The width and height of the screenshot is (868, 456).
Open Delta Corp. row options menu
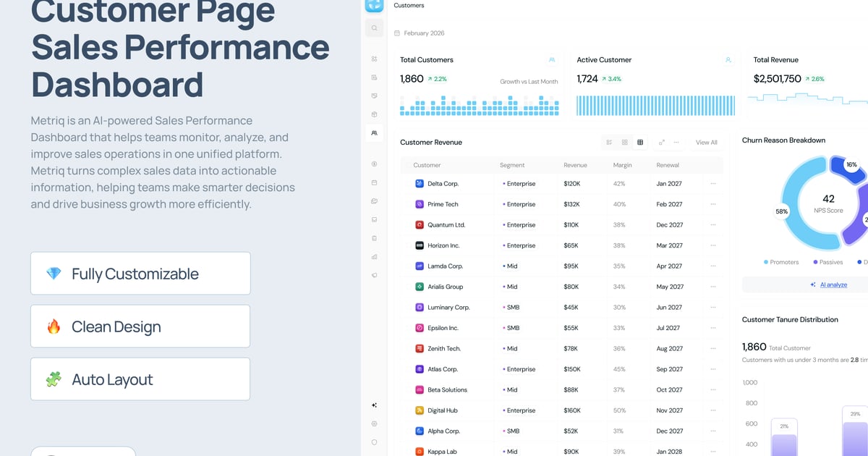(713, 184)
